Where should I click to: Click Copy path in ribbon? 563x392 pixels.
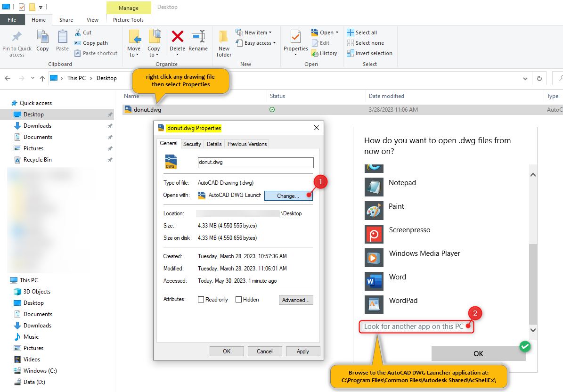[91, 43]
